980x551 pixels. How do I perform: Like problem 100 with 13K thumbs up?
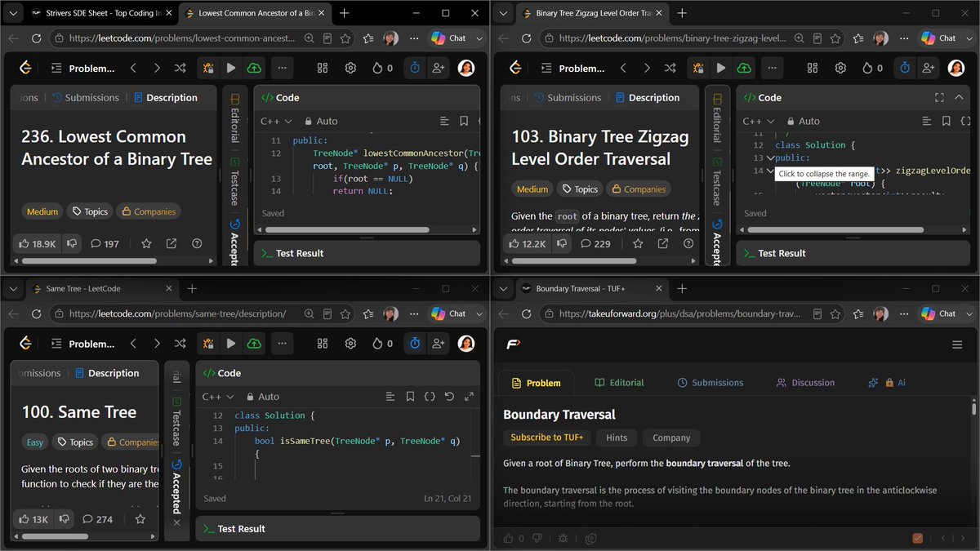click(x=33, y=518)
